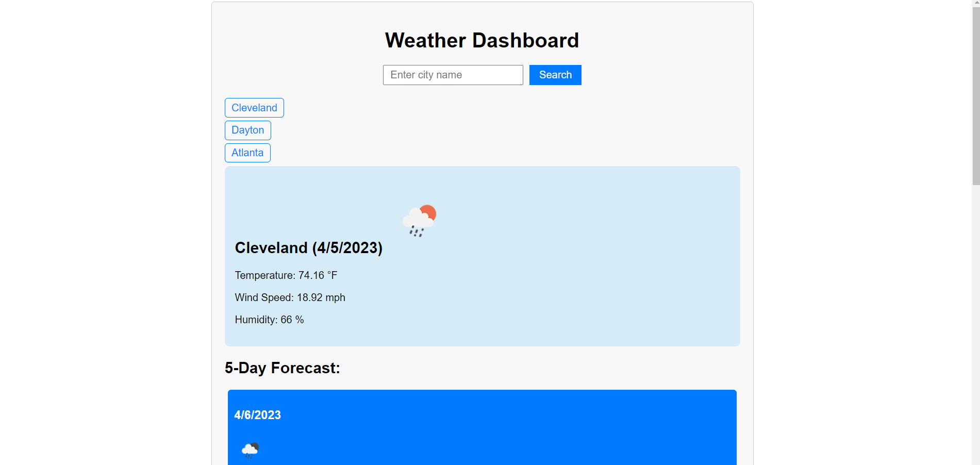
Task: Select Dayton from search history
Action: [247, 130]
